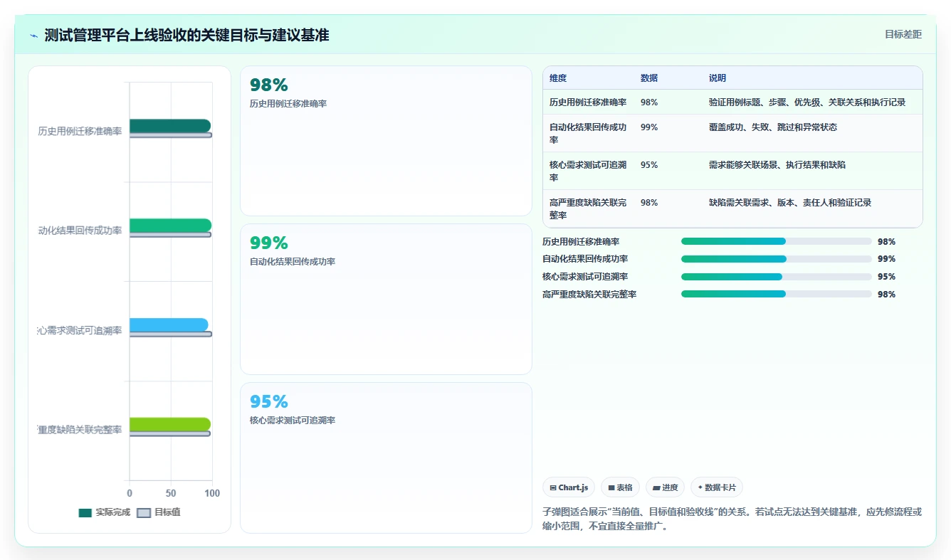Toggle the 目标值 legend entry
951x560 pixels.
click(x=158, y=512)
